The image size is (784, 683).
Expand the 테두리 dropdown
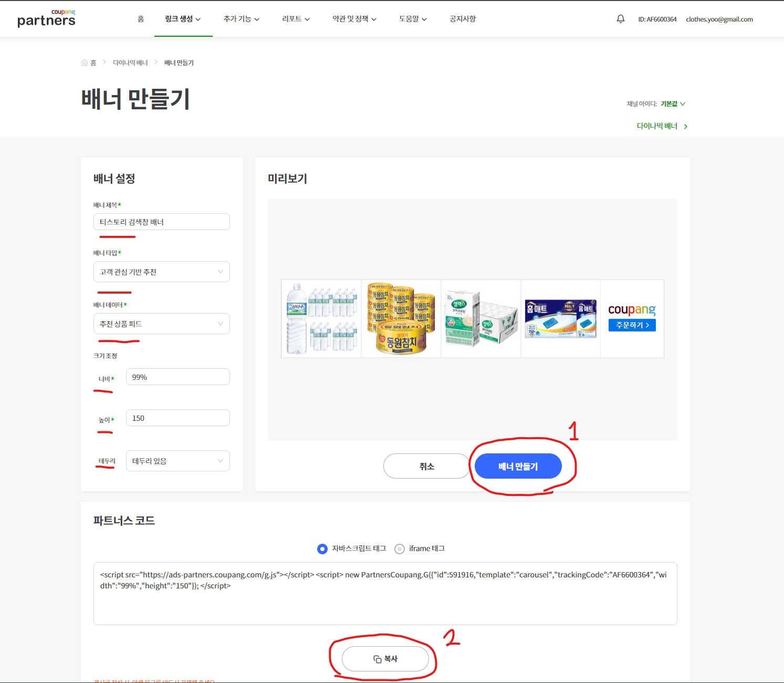point(178,461)
